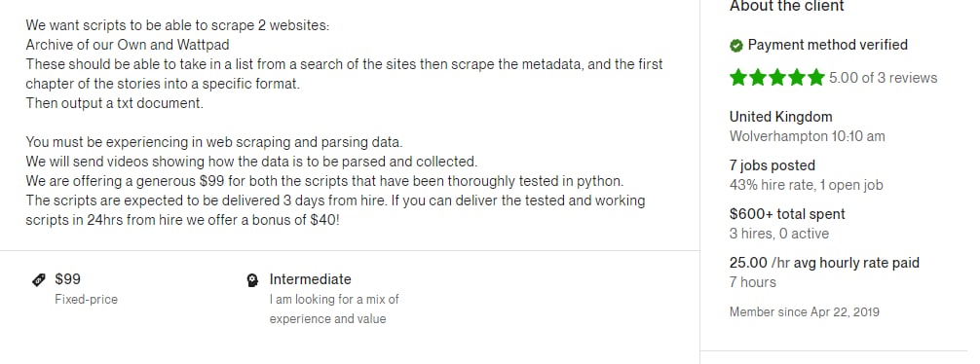980x364 pixels.
Task: Click the 'Archive of our Own and Wattpad' line
Action: (128, 45)
